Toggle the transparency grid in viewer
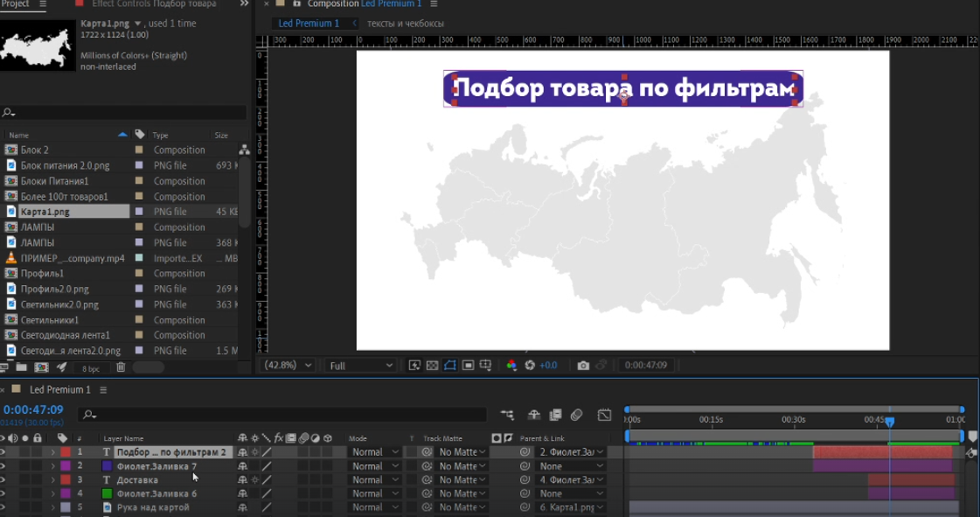The height and width of the screenshot is (517, 980). coord(432,366)
